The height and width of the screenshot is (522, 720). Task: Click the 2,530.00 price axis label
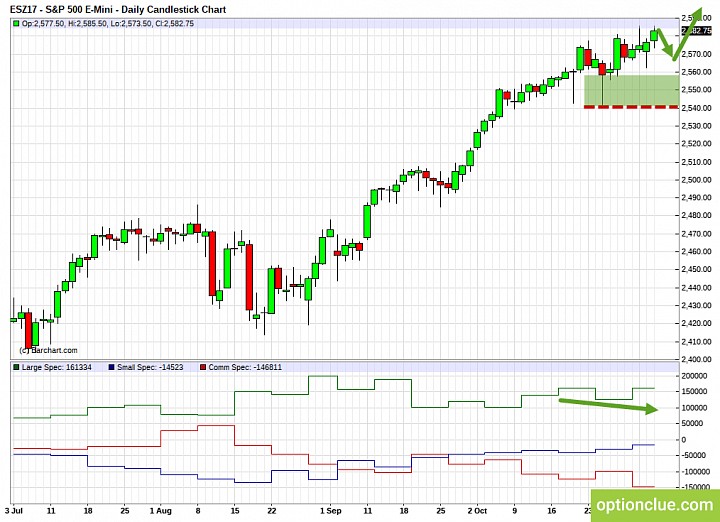(696, 126)
